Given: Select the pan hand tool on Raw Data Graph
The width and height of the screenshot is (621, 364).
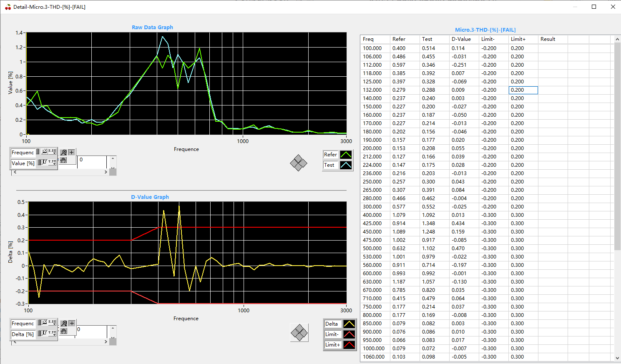Looking at the screenshot, I should click(x=63, y=160).
